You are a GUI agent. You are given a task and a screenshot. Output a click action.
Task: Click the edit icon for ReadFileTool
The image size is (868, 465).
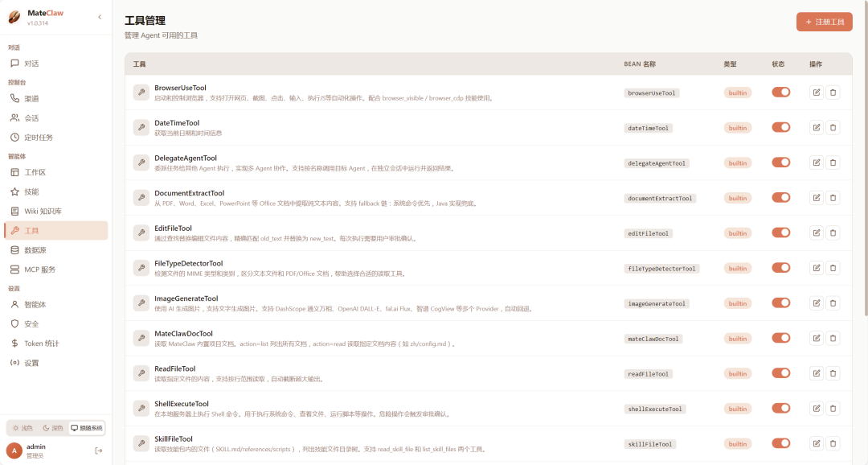coord(817,373)
